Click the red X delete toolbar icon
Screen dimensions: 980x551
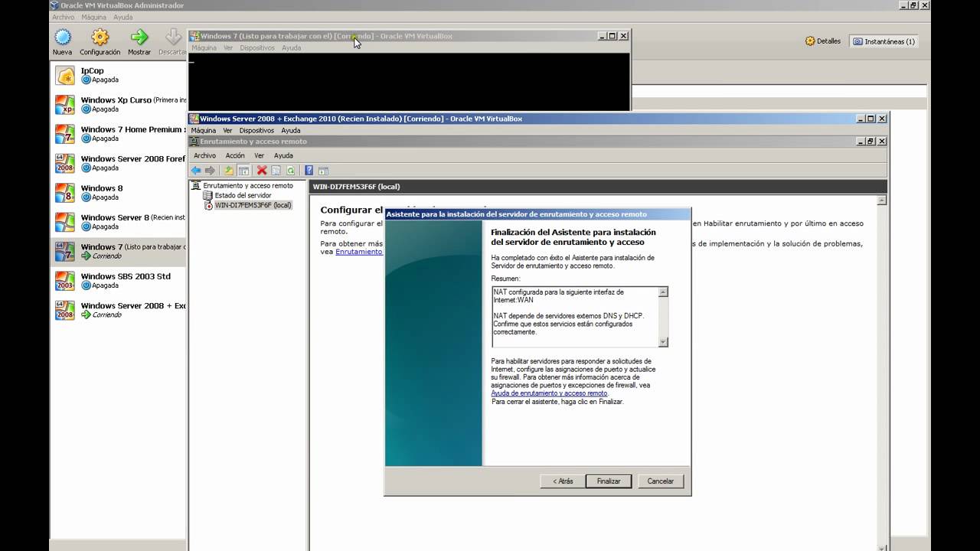(262, 171)
